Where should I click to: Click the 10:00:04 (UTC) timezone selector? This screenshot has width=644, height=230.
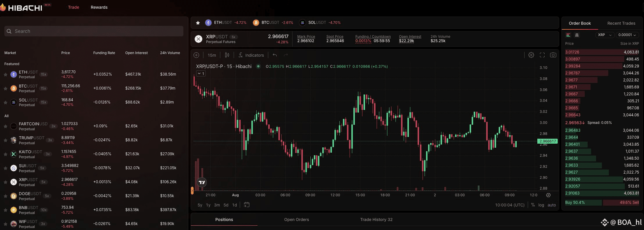pos(510,205)
